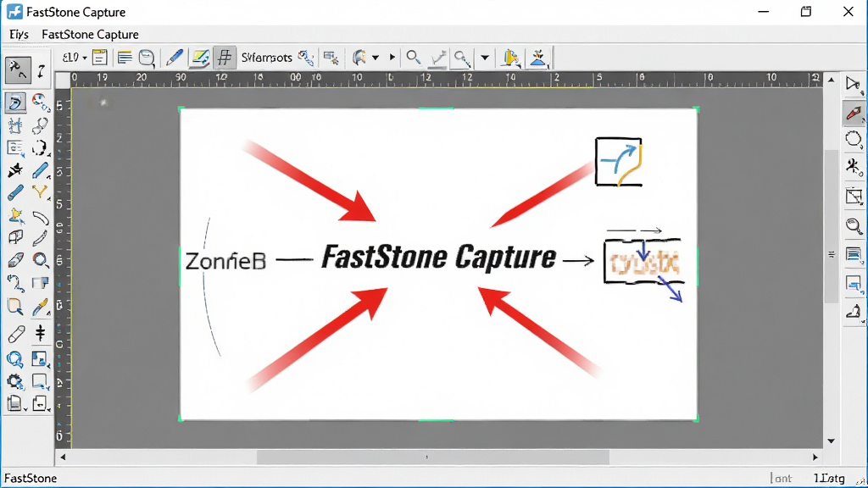Select the pill-shaped tool in left panel
Image resolution: width=868 pixels, height=488 pixels.
tap(16, 334)
